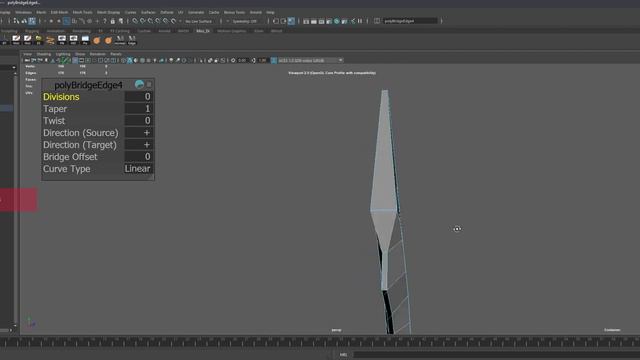Click the MEL command line label
The width and height of the screenshot is (640, 360).
[344, 355]
